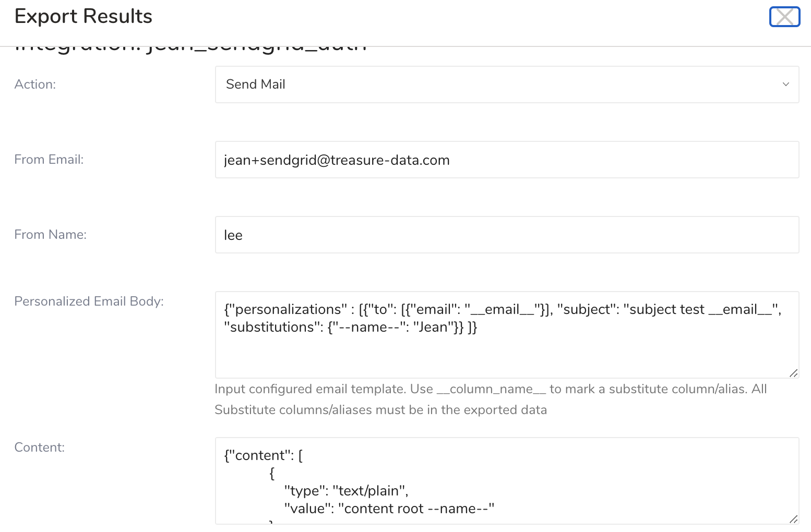Click the chevron arrow in Action field
Image resolution: width=811 pixels, height=532 pixels.
(x=785, y=84)
